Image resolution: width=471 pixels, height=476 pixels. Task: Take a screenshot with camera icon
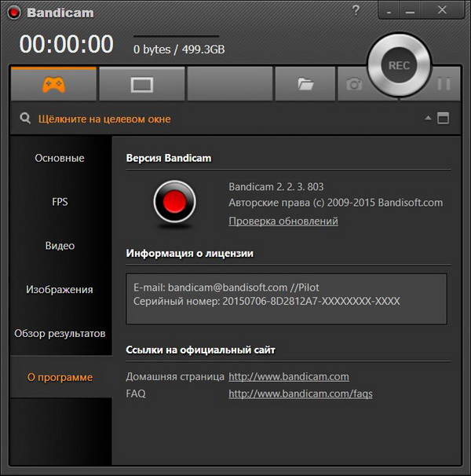click(x=354, y=84)
